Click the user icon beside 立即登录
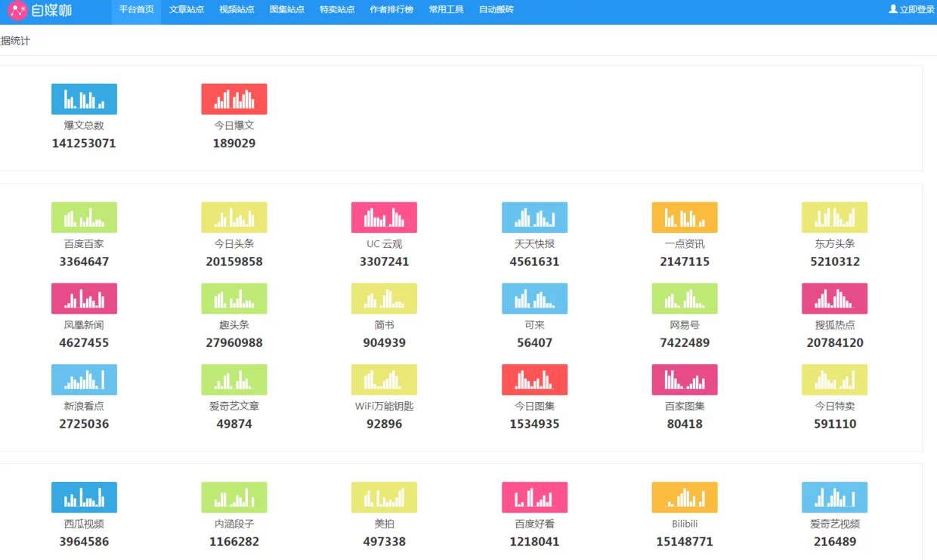Screen dimensions: 937x560 (x=893, y=9)
